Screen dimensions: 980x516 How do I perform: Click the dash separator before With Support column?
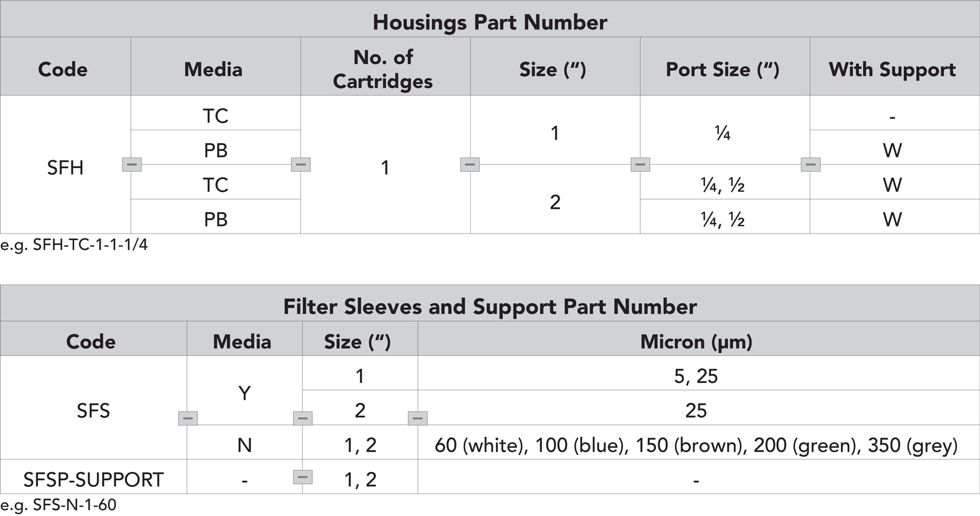point(811,164)
